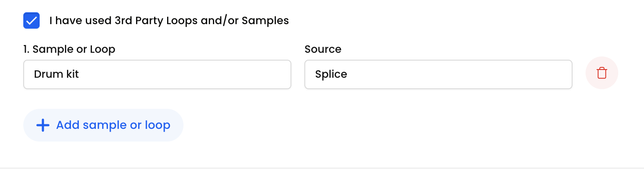Uncheck the 3rd Party Loops checkbox
Viewport: 644px width, 171px height.
(31, 20)
